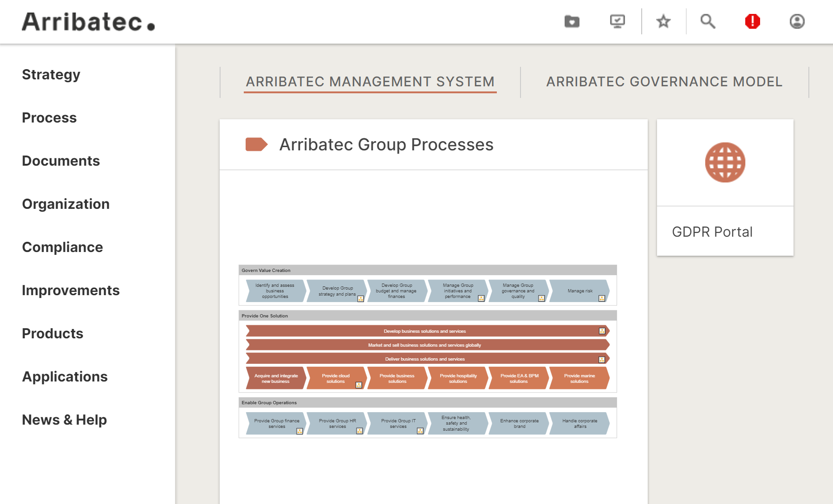Select the Develop business solutions and services arrow
Image resolution: width=833 pixels, height=504 pixels.
[424, 331]
